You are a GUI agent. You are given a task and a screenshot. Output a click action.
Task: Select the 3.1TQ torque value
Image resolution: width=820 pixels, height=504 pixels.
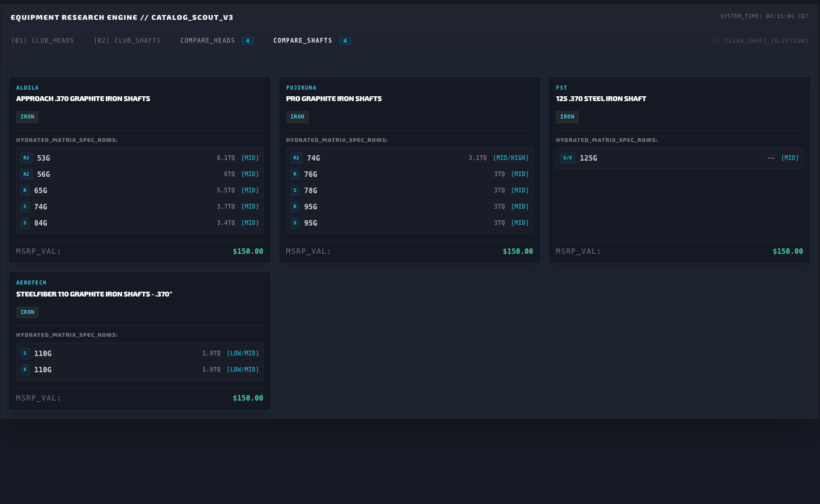tap(478, 158)
